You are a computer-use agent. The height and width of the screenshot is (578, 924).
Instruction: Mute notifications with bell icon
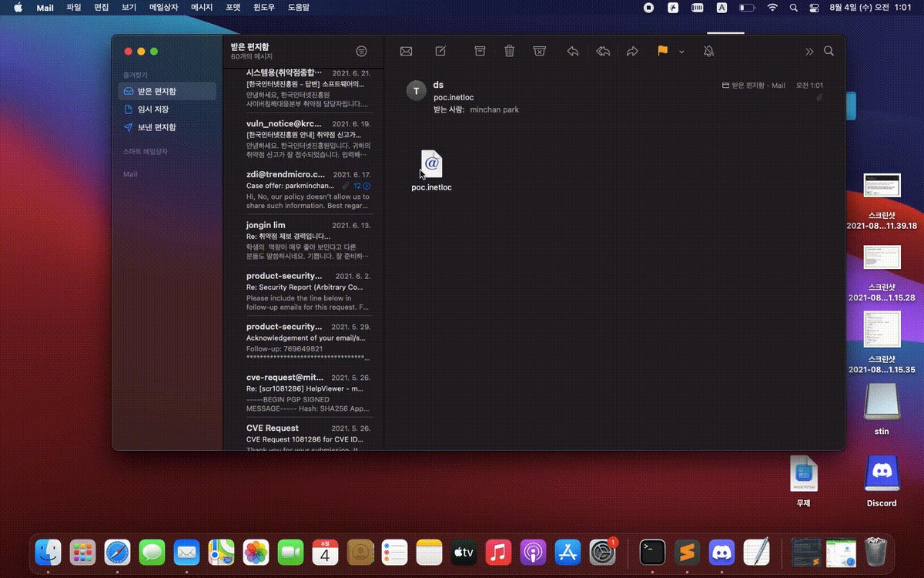pos(708,51)
